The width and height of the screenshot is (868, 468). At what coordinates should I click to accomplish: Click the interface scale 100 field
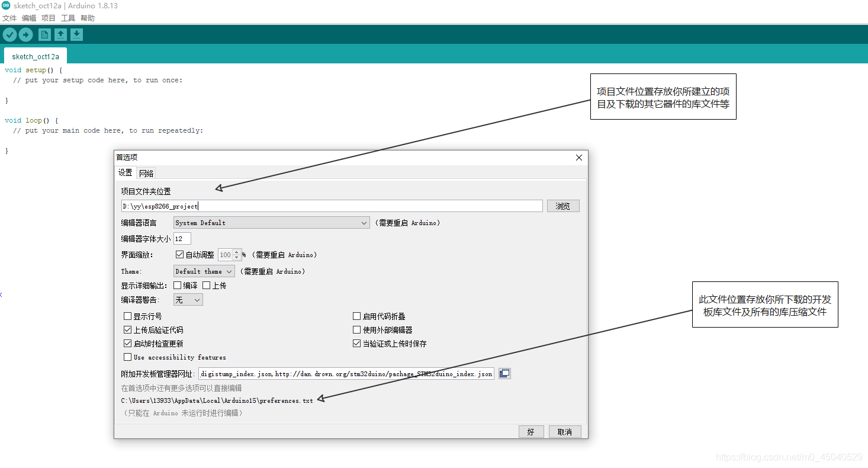(x=226, y=255)
